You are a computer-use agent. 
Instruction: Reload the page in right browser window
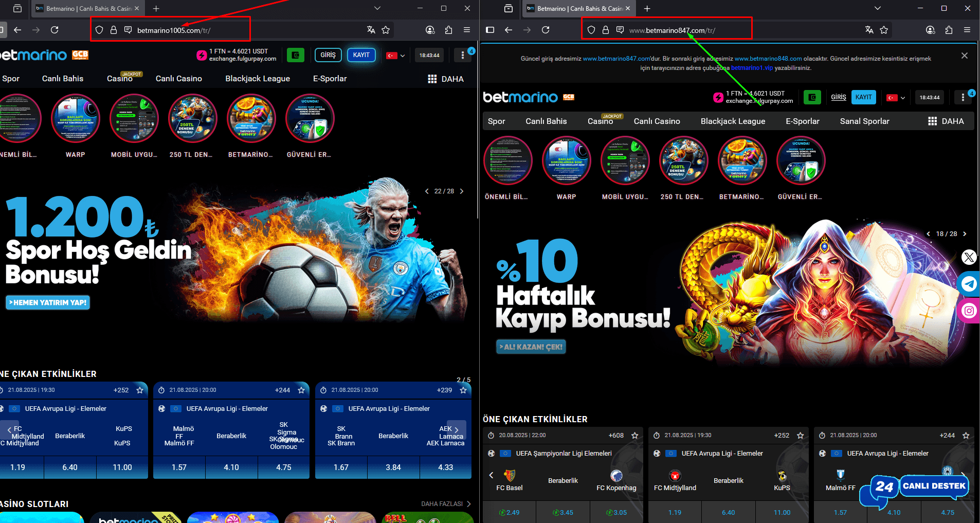[546, 30]
